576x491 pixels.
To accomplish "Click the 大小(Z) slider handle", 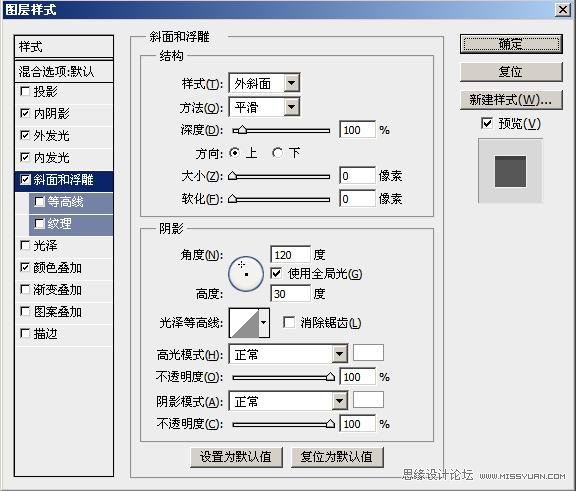I will (232, 176).
